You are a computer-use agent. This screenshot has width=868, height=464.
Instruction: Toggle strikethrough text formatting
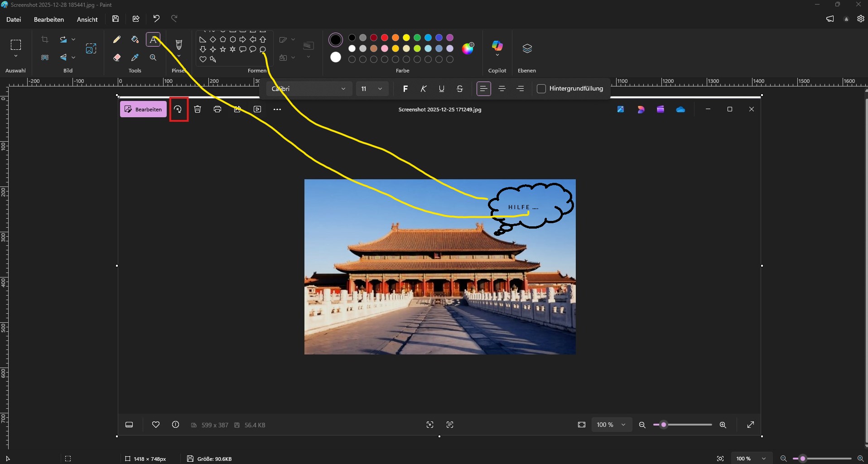460,89
